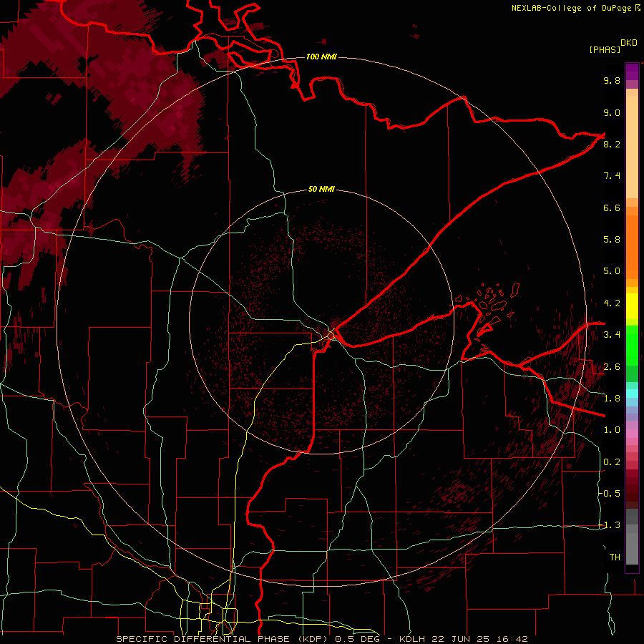Click the 0.2 value on the color scale
Viewport: 644px width, 644px height.
612,462
